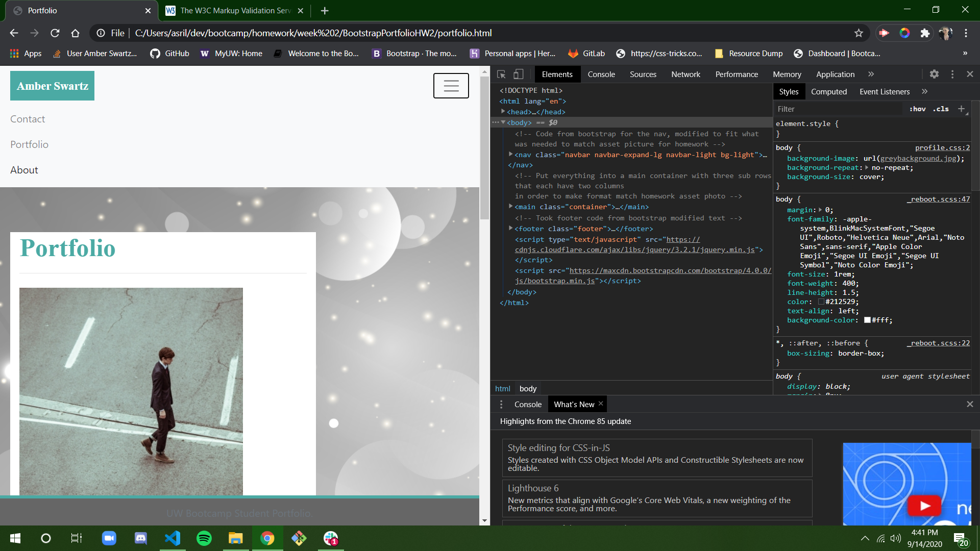980x551 pixels.
Task: Switch to the Console tab
Action: click(x=601, y=74)
